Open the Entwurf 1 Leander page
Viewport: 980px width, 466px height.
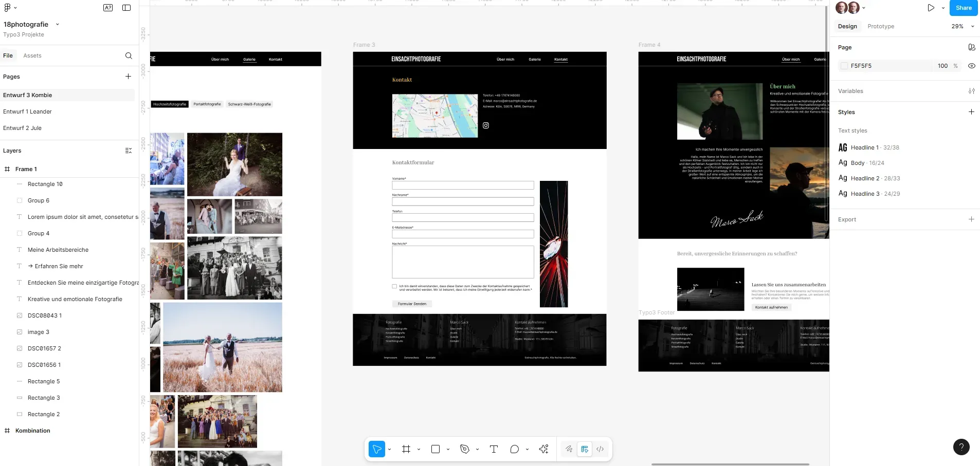point(27,111)
